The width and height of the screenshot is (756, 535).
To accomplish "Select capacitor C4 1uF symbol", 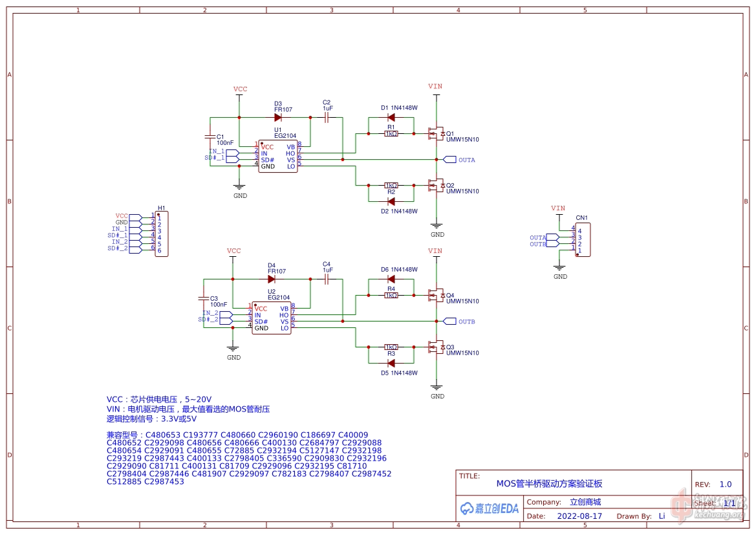I will point(327,279).
